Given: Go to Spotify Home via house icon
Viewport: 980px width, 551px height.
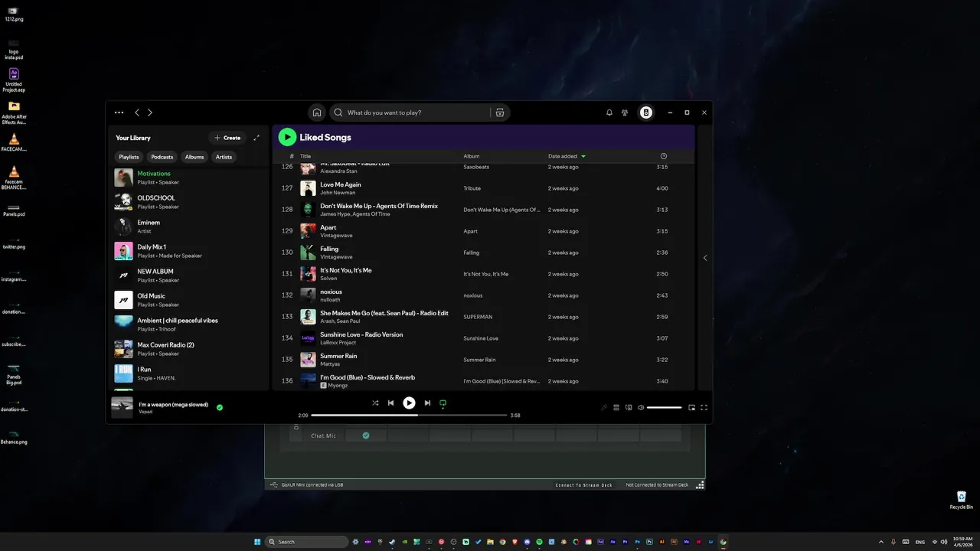Looking at the screenshot, I should click(x=316, y=112).
